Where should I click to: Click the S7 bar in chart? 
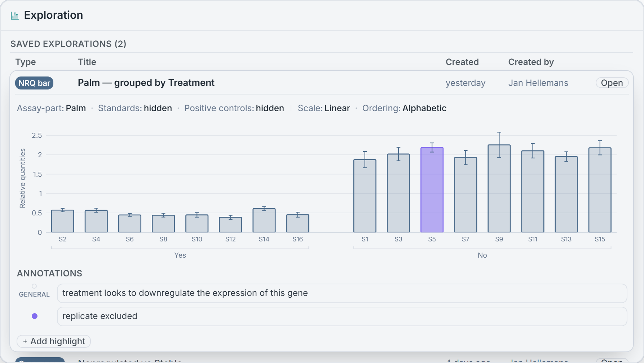tap(466, 195)
